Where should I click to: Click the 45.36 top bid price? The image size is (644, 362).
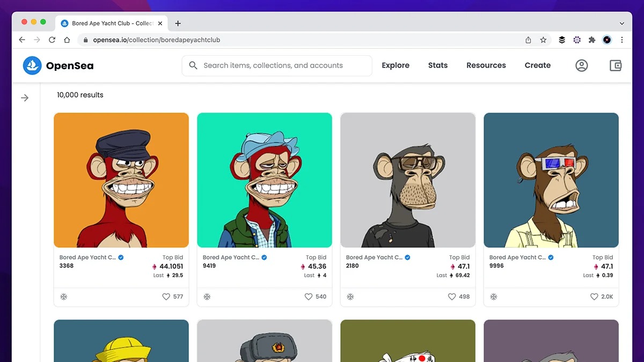click(x=317, y=266)
